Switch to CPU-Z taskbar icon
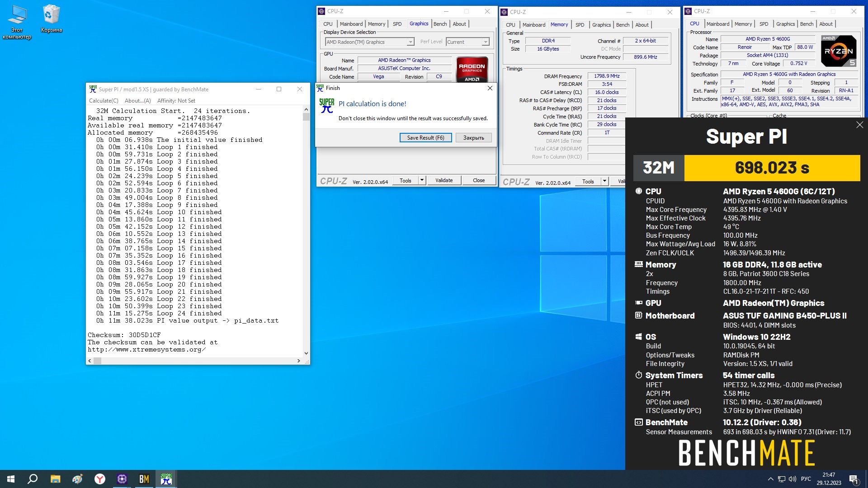The height and width of the screenshot is (488, 868). pyautogui.click(x=122, y=479)
